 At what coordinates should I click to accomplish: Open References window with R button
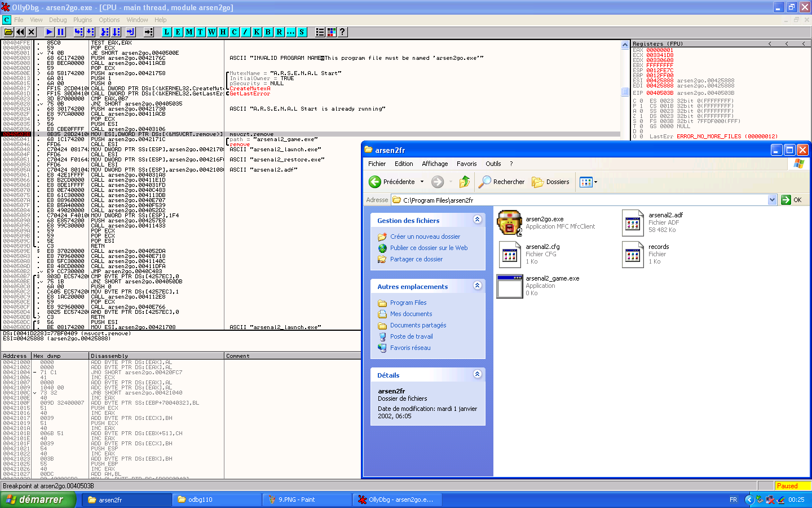coord(279,32)
